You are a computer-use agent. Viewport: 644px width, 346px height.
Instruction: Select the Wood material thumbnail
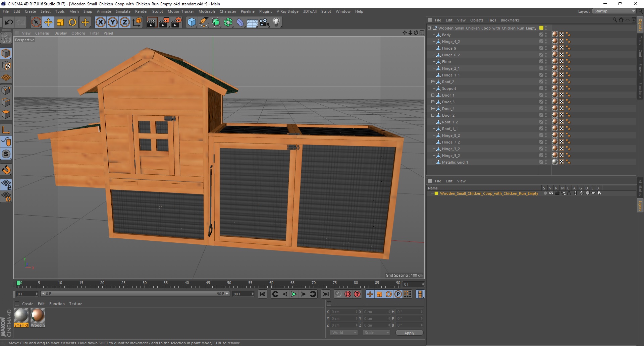pos(38,316)
